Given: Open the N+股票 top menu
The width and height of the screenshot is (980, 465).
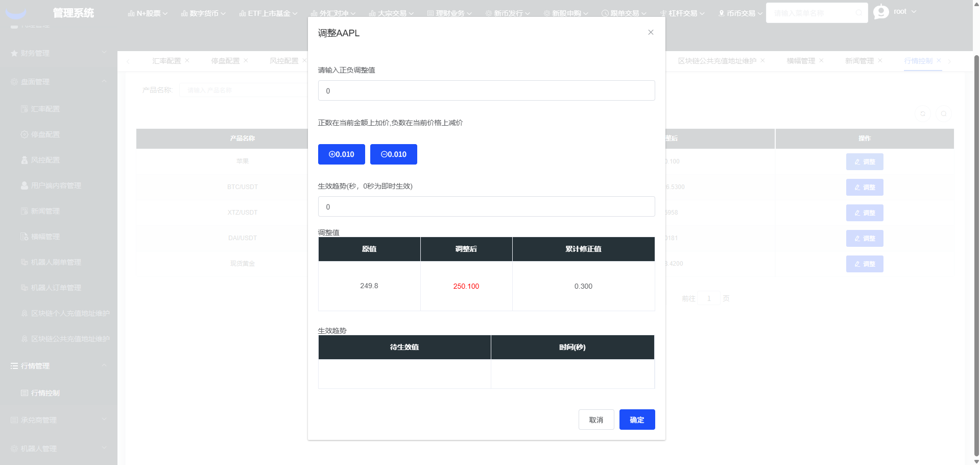Looking at the screenshot, I should tap(148, 13).
